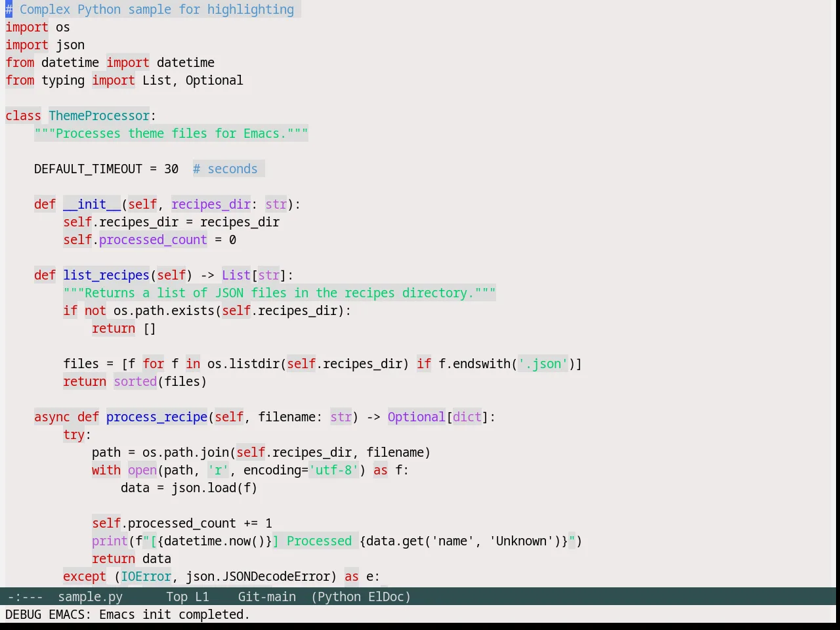Click the 'sample.py' buffer name in mode line
Image resolution: width=840 pixels, height=630 pixels.
(91, 597)
